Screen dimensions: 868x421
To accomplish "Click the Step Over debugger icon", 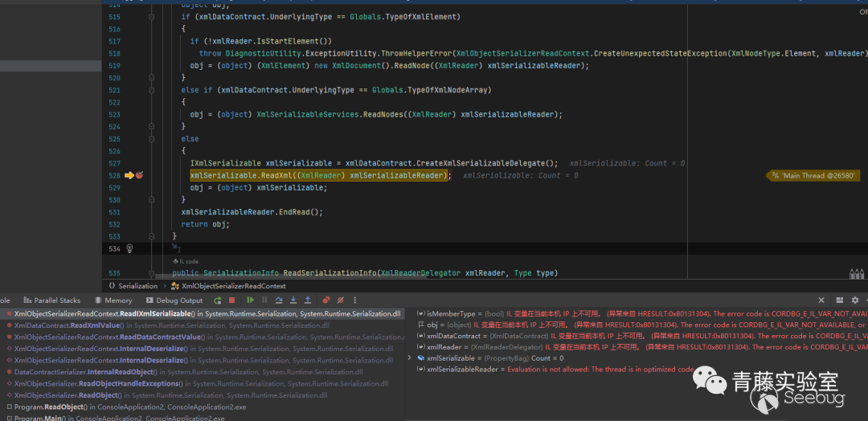I will (x=279, y=300).
